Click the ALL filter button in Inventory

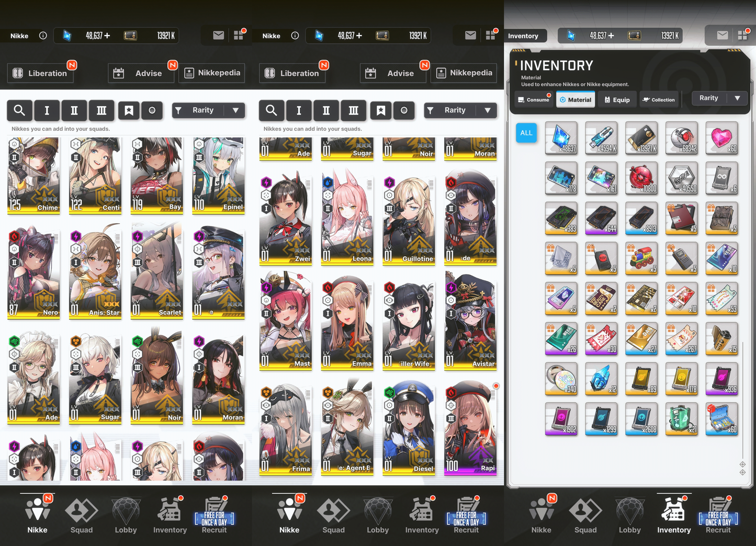pos(526,133)
